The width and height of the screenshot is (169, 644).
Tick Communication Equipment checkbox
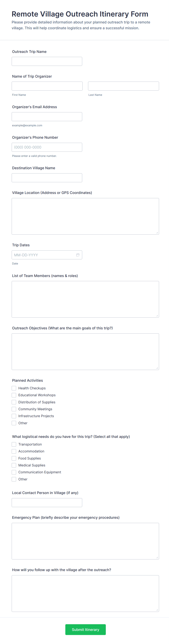[14, 472]
